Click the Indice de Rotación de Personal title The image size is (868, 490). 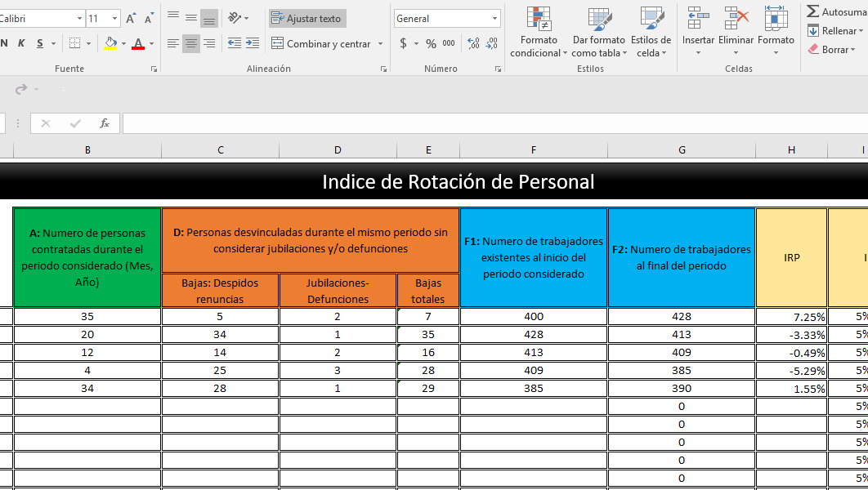(459, 182)
